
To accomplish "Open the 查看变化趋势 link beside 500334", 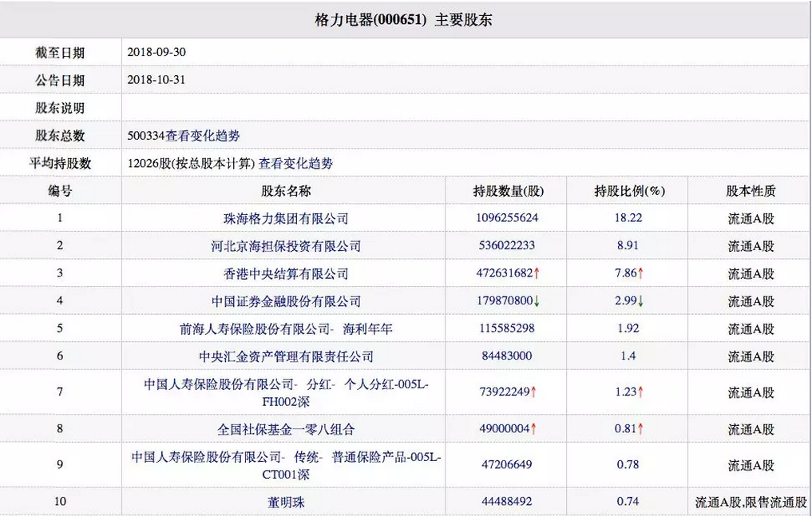I will point(203,137).
